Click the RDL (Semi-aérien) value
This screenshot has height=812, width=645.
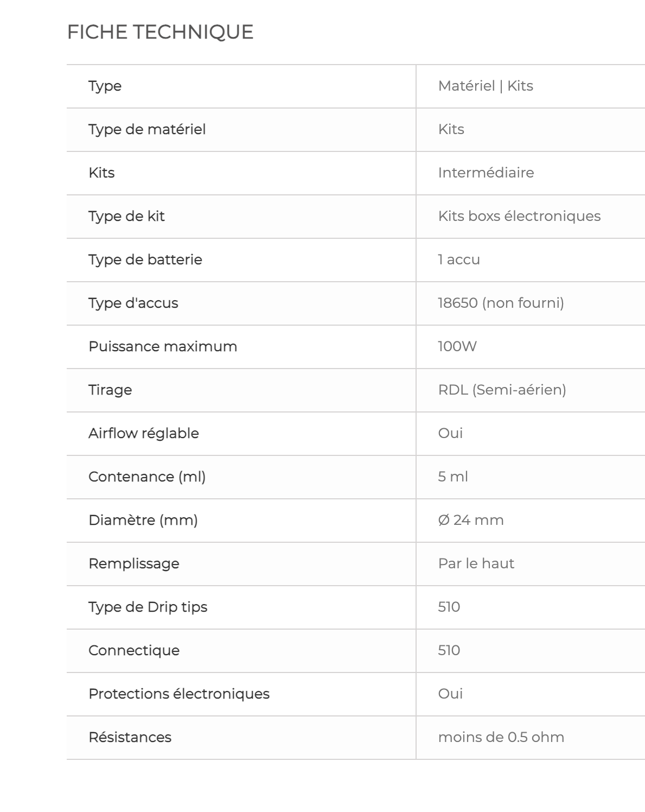tap(502, 390)
